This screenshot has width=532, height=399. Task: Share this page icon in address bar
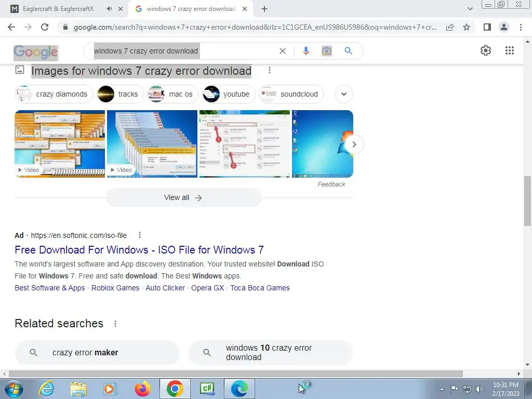point(450,27)
